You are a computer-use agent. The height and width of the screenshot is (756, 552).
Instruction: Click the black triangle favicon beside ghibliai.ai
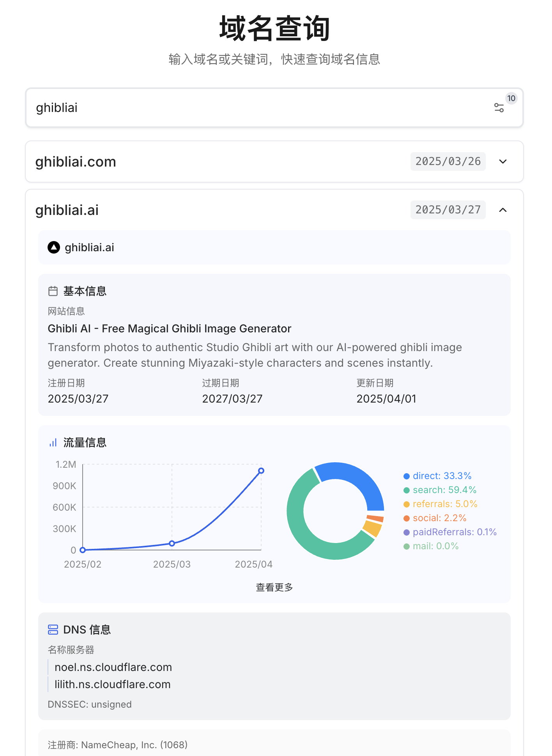[x=54, y=247]
